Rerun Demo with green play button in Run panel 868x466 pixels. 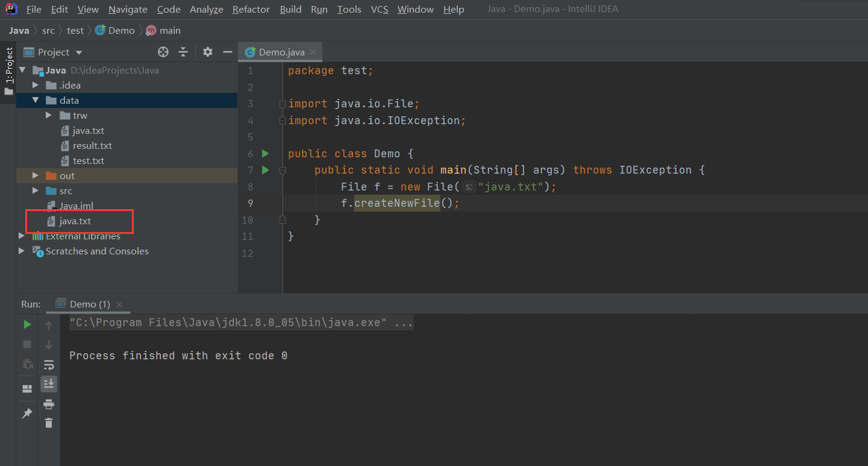[x=27, y=324]
